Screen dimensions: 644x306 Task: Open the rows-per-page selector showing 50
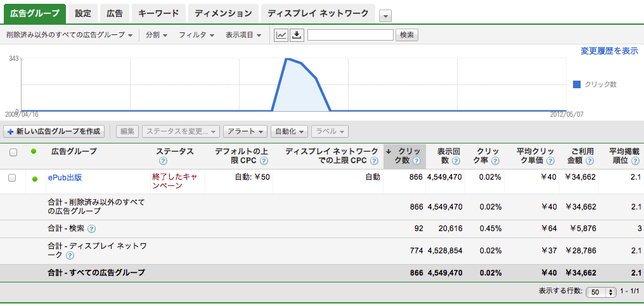tap(601, 293)
